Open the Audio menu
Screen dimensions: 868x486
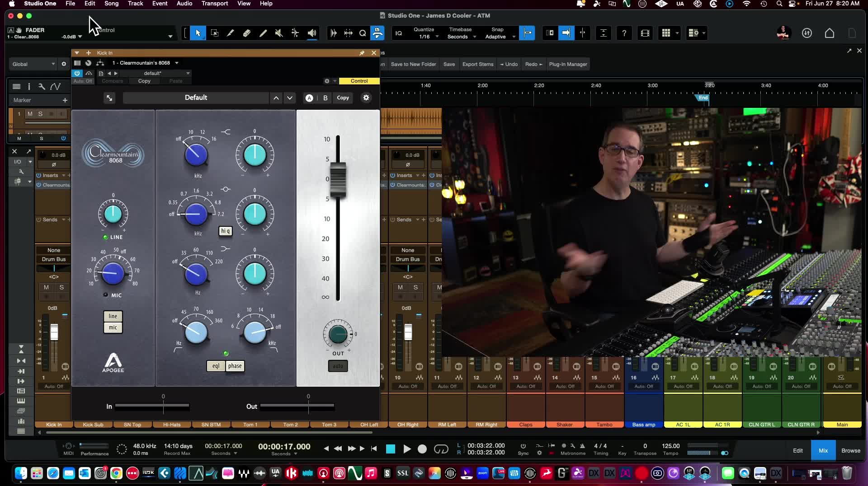[184, 4]
